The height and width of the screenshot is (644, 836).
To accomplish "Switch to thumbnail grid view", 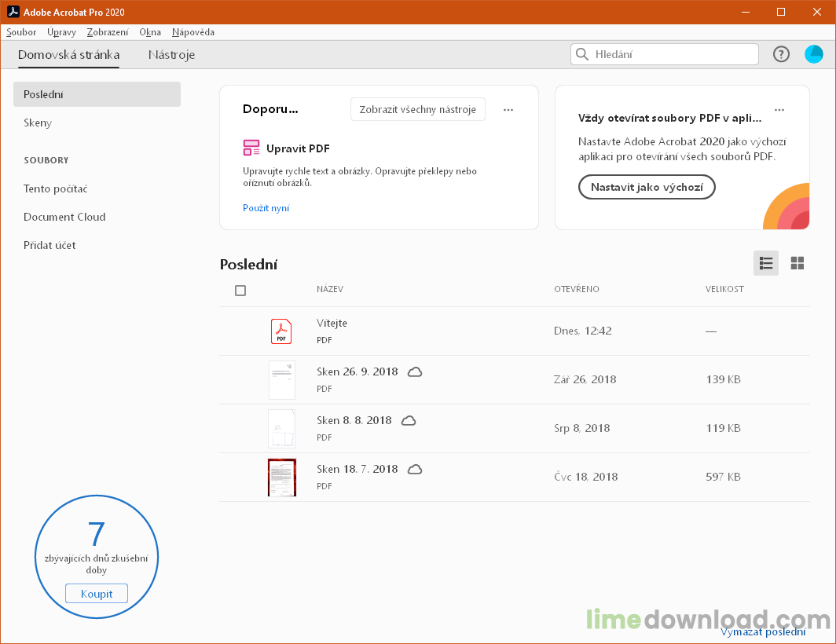I will pyautogui.click(x=797, y=263).
